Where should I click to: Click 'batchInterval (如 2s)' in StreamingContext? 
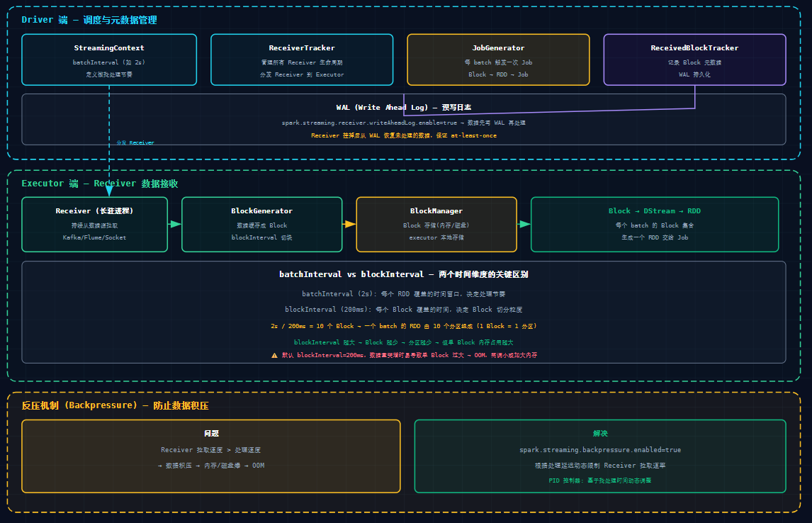108,62
